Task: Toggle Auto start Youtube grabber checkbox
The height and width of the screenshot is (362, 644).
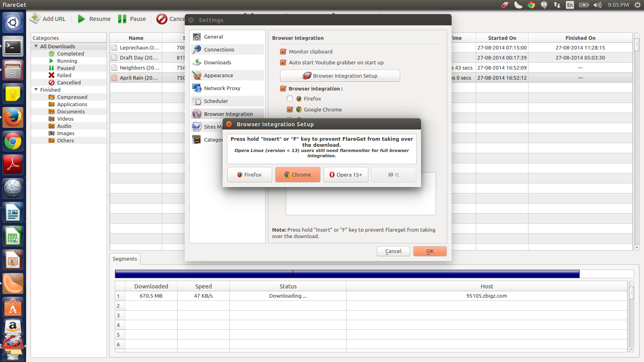Action: (283, 62)
